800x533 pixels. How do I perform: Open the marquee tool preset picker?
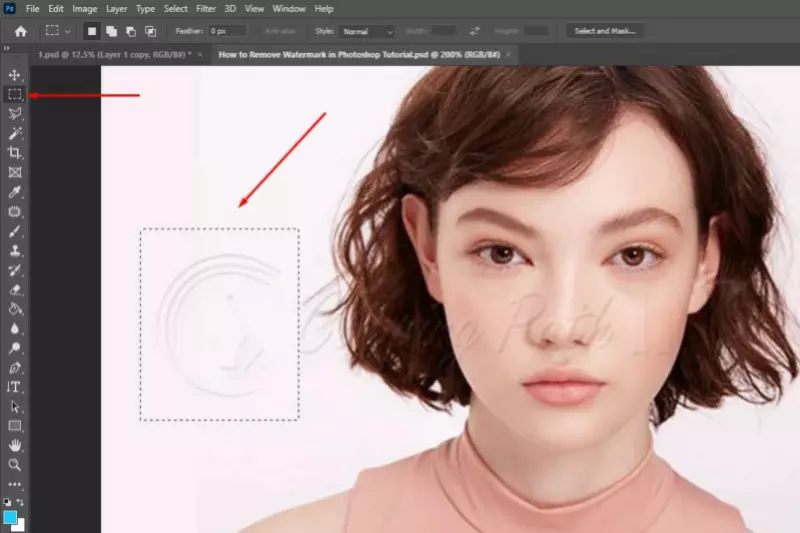[x=57, y=31]
